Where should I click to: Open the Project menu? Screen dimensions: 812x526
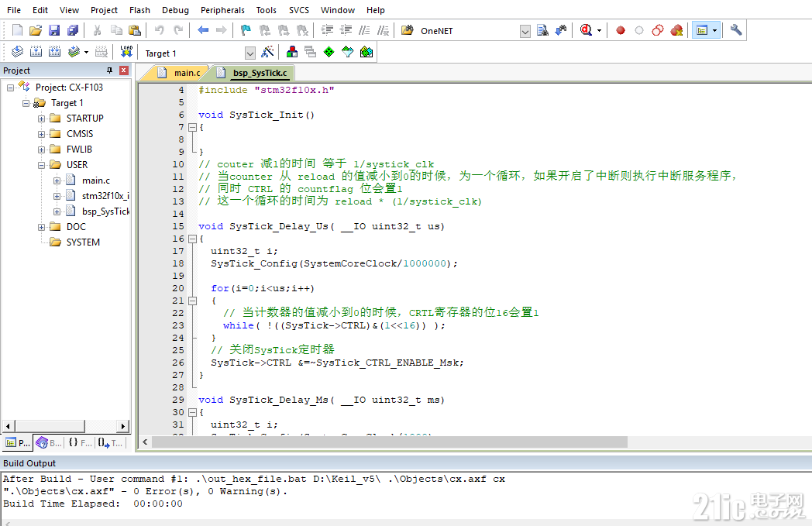pyautogui.click(x=104, y=10)
